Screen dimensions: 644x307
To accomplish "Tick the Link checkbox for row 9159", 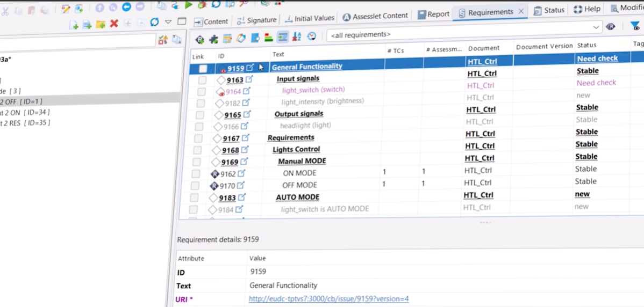I will tap(203, 69).
